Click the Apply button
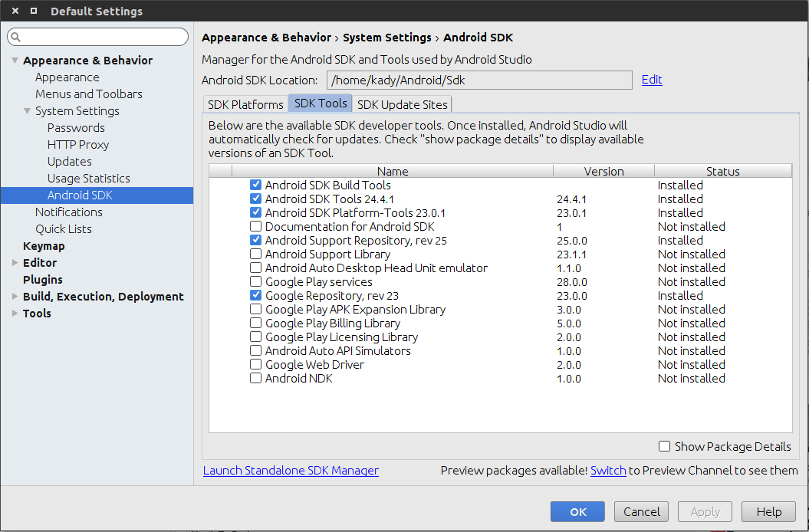 pos(705,511)
